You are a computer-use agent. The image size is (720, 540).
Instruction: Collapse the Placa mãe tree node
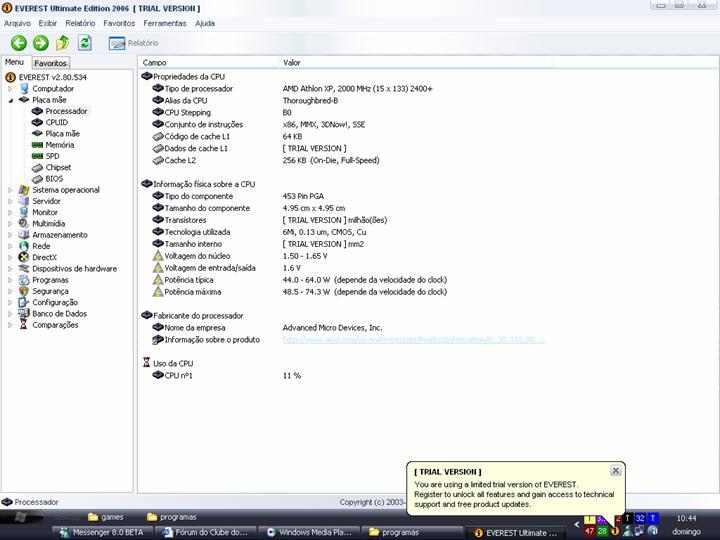coord(10,100)
